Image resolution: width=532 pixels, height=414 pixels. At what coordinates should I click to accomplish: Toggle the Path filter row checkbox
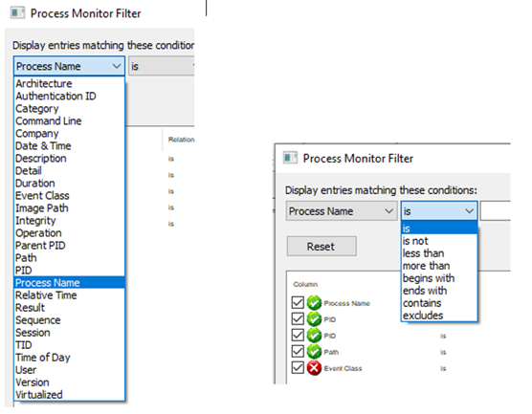[x=298, y=351]
